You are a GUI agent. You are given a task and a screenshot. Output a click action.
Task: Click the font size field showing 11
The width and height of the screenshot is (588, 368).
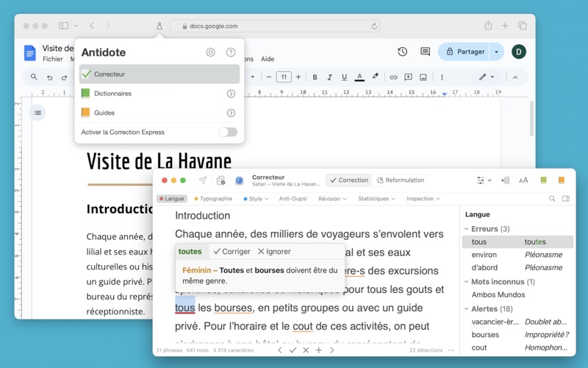tap(284, 77)
